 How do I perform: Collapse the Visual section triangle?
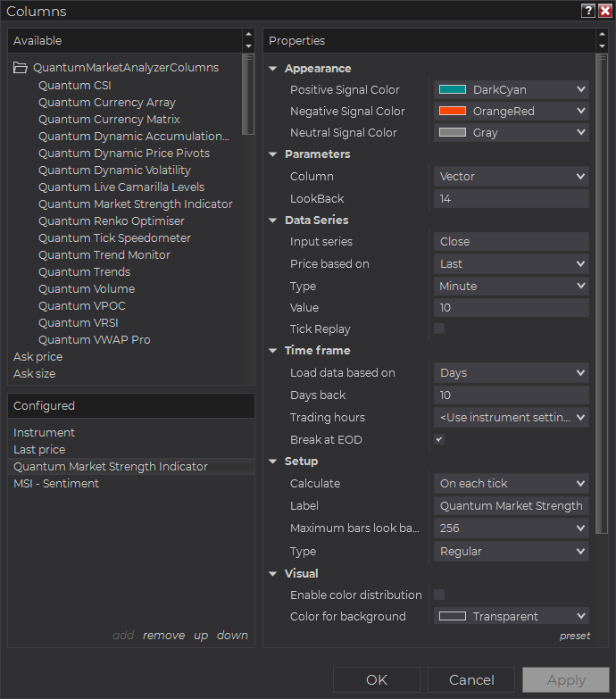point(273,574)
